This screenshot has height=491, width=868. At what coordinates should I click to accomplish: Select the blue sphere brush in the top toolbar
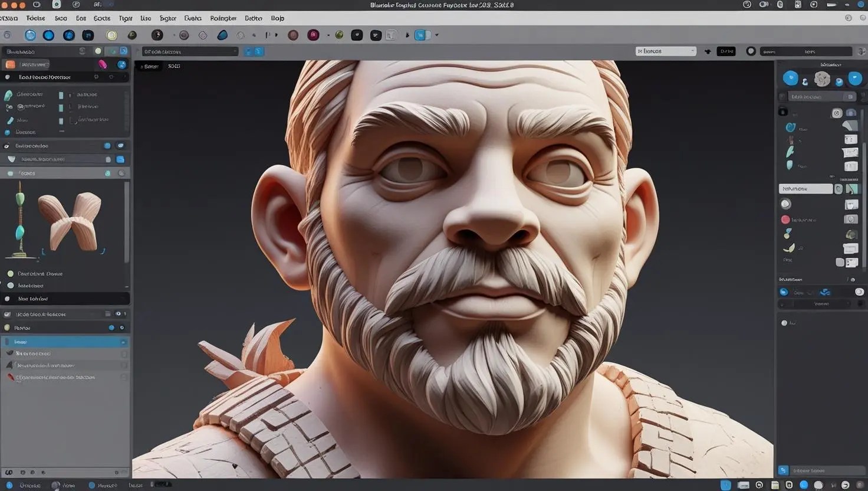point(49,35)
